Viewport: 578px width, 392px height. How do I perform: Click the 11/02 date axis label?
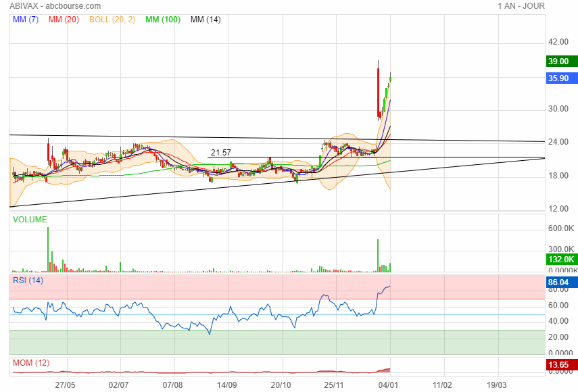[442, 385]
